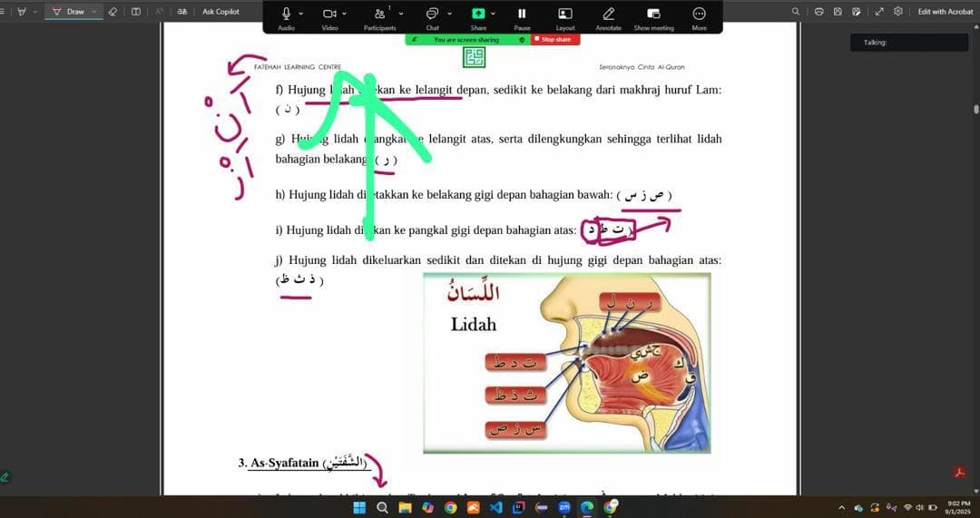Expand video options arrow in Zoom
Viewport: 980px width, 518px height.
(x=345, y=13)
